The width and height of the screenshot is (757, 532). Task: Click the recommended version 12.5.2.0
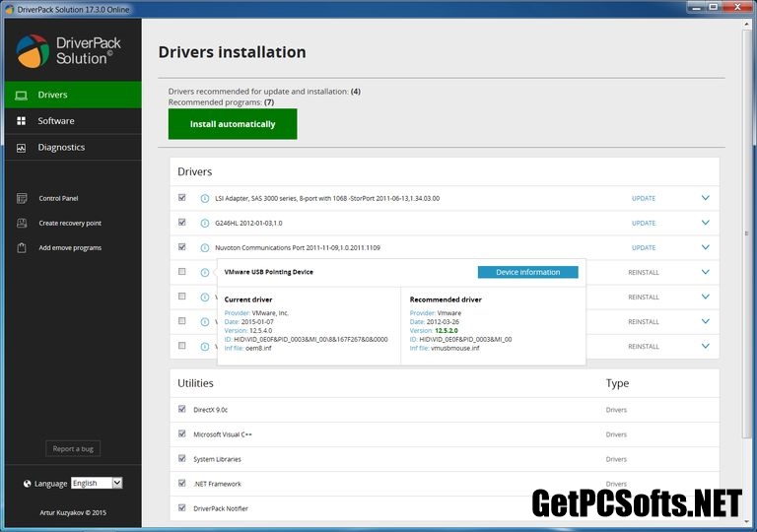pos(447,331)
